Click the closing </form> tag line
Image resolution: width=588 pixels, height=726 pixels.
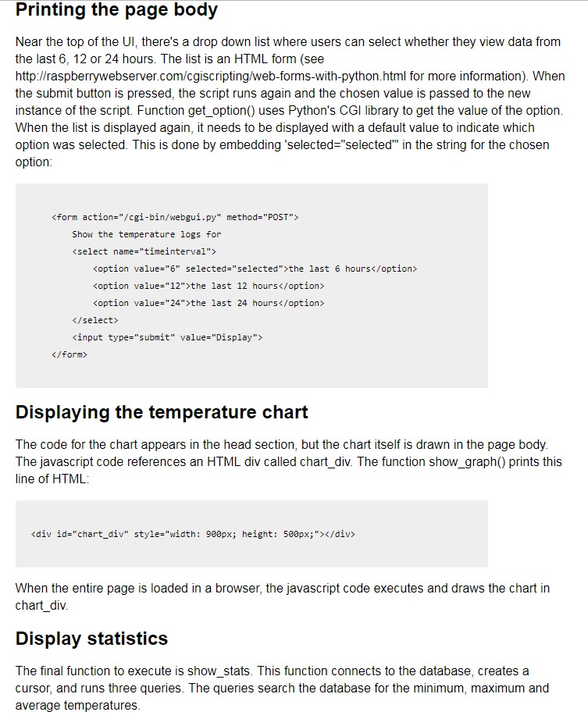pos(69,354)
